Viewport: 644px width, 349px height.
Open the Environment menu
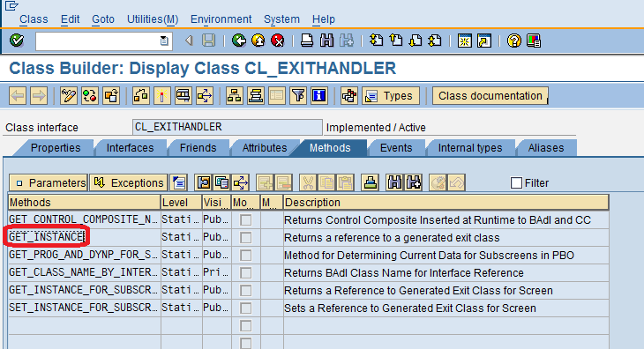[x=221, y=19]
